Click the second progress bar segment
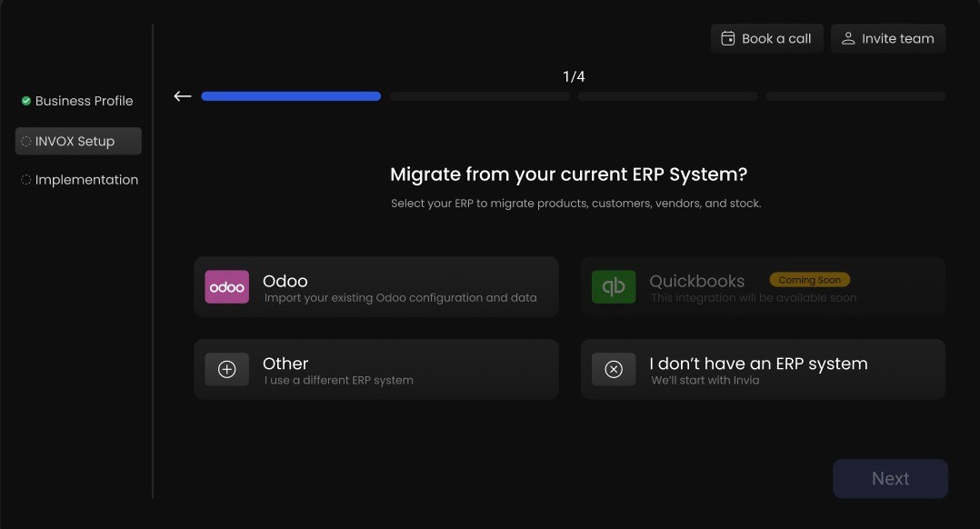 tap(479, 96)
